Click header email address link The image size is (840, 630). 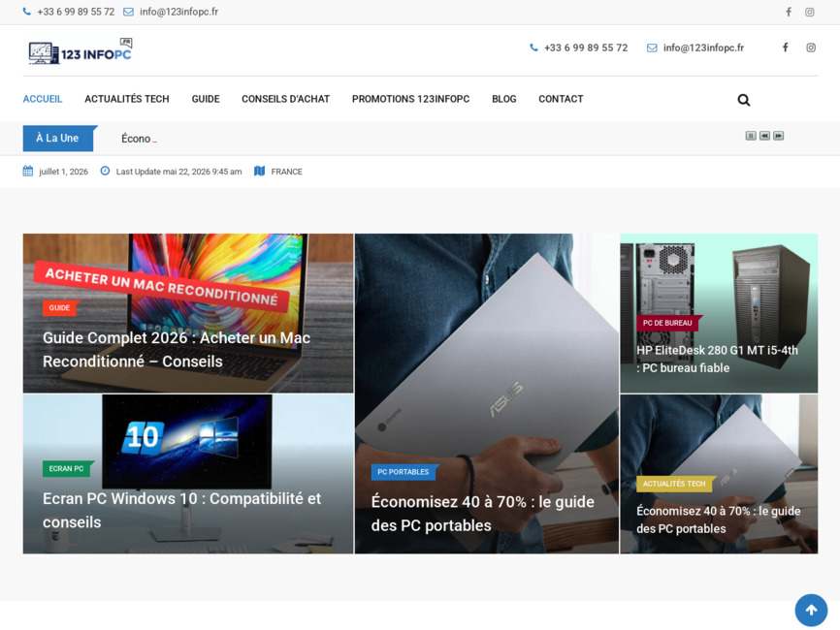click(703, 47)
